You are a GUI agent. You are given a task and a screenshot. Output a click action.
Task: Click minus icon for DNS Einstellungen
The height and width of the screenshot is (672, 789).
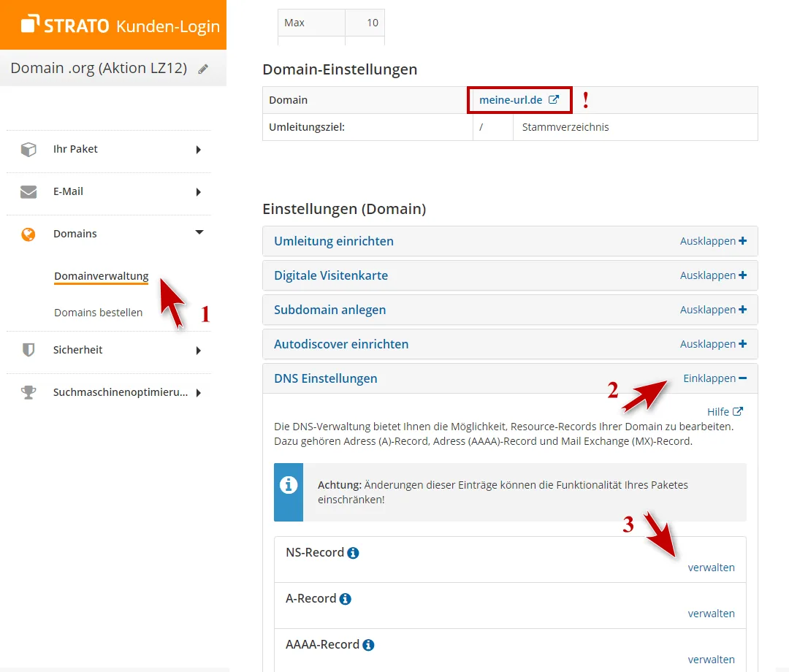pos(743,378)
